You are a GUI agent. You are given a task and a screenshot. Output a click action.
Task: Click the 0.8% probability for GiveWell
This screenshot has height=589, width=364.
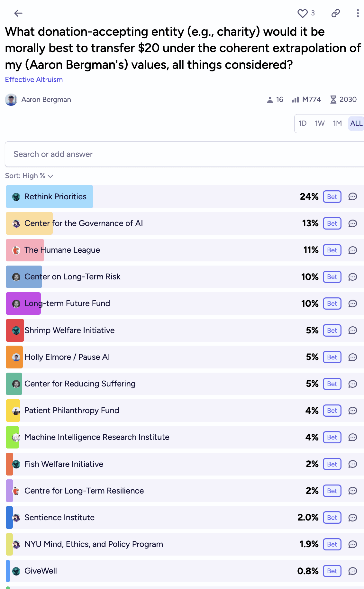[x=308, y=571]
